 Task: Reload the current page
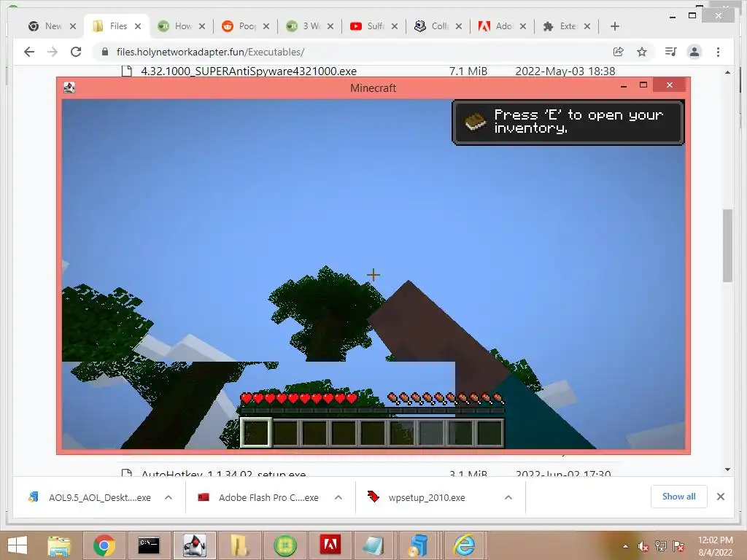tap(76, 52)
